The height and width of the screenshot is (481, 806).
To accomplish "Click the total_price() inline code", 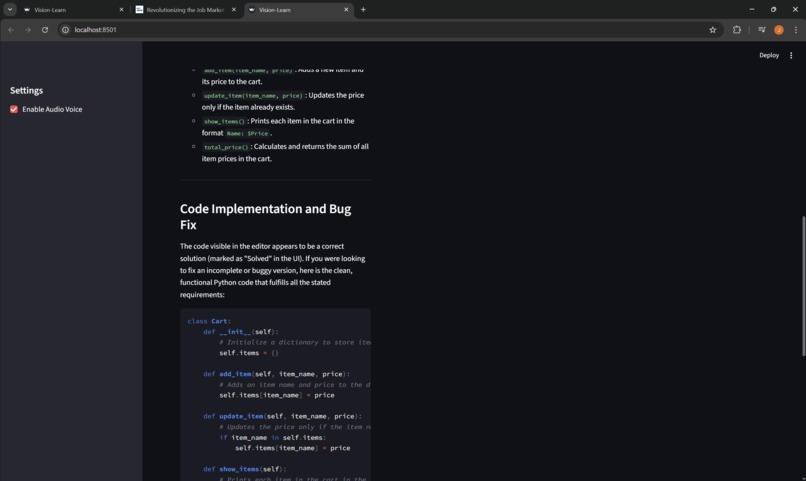I will pos(226,147).
